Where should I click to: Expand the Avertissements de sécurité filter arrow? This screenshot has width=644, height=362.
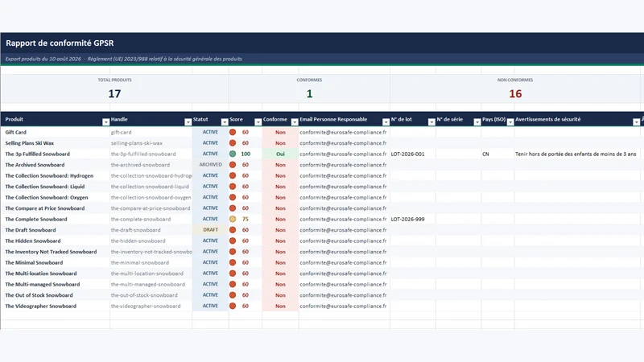coord(636,122)
